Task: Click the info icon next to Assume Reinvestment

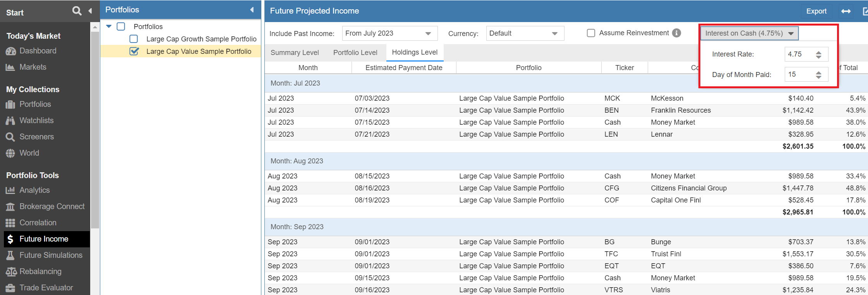Action: click(676, 33)
